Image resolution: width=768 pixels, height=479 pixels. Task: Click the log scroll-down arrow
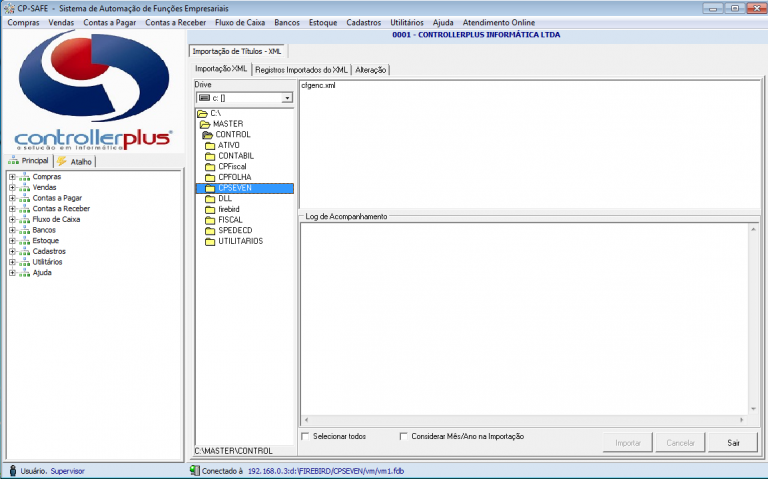[753, 409]
